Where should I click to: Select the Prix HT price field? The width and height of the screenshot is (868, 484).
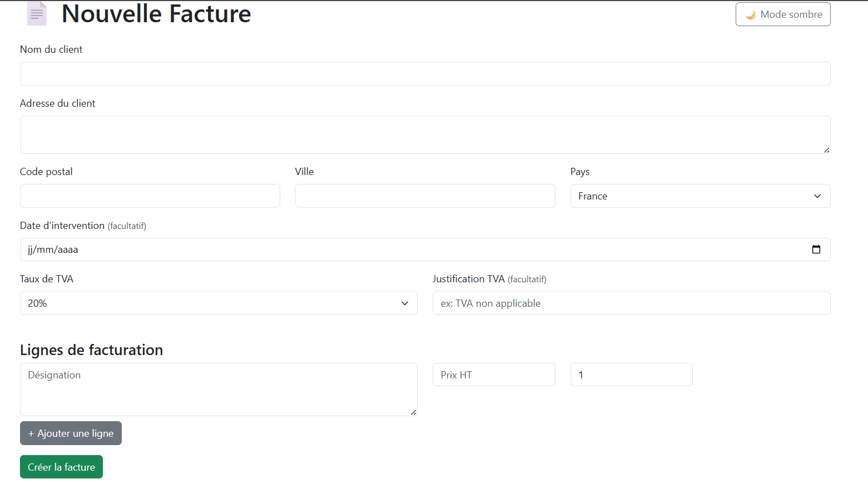(x=494, y=375)
